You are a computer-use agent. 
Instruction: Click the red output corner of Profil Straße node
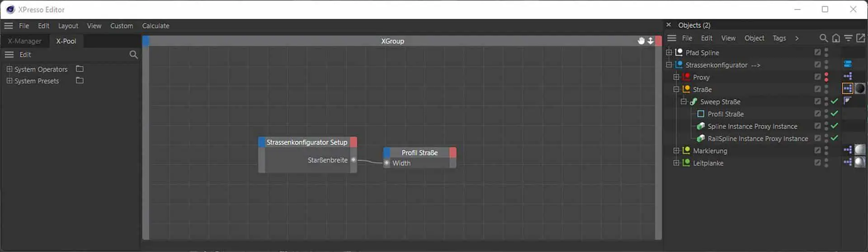[453, 153]
